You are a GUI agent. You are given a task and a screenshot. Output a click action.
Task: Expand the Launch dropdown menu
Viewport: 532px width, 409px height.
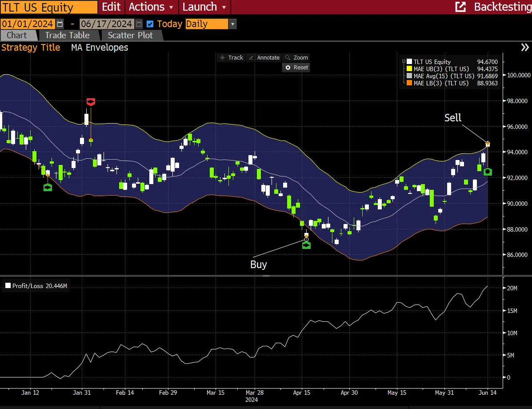204,7
